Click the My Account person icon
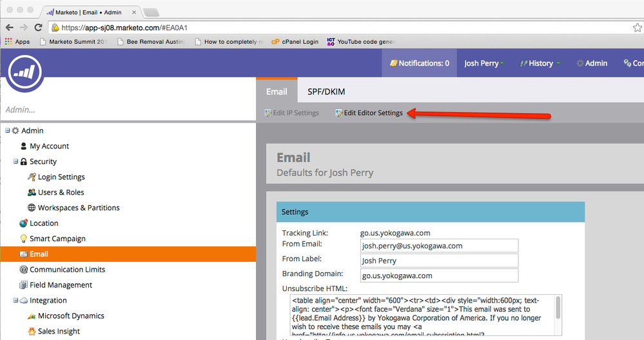Image resolution: width=644 pixels, height=340 pixels. (x=23, y=146)
